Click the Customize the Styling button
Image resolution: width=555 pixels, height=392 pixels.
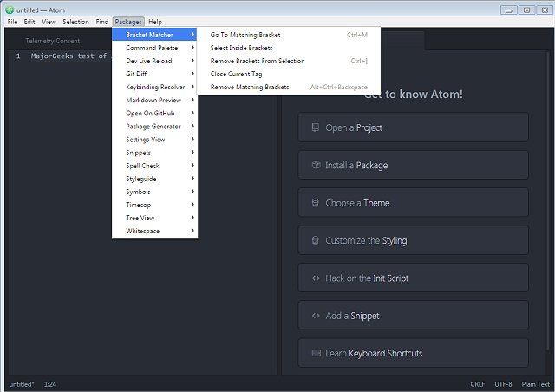(413, 240)
